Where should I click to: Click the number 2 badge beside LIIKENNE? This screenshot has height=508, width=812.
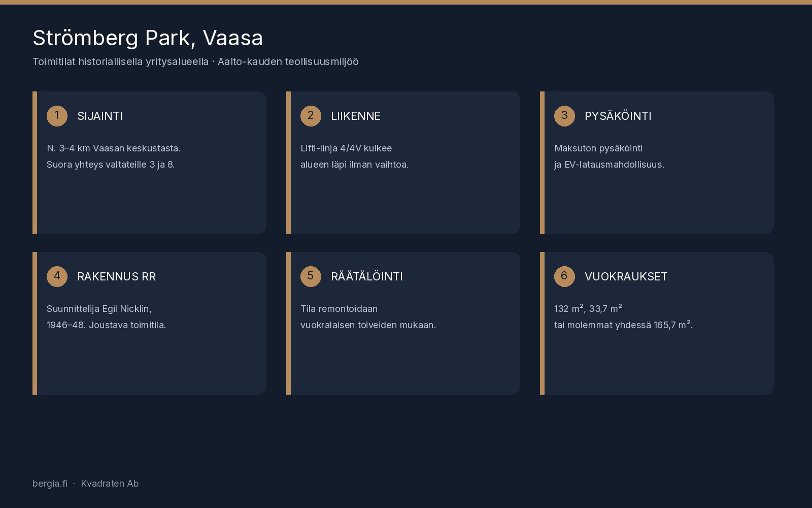tap(311, 116)
